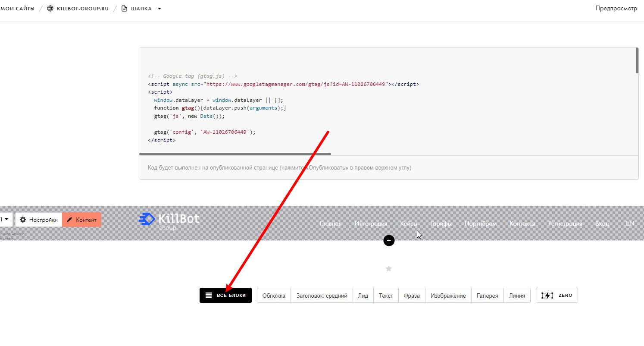Insert a Линия block
Viewport: 644px width, 346px height.
[517, 296]
